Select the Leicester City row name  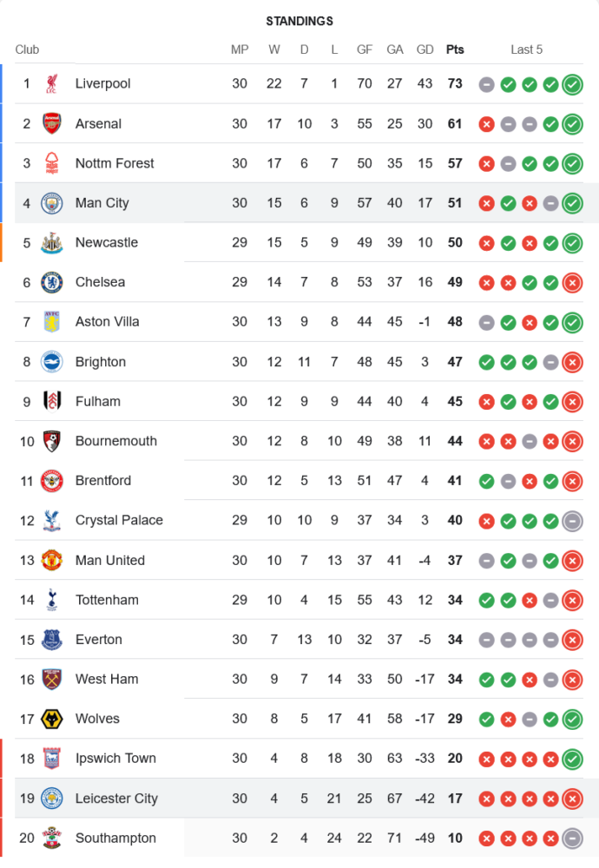coord(116,799)
